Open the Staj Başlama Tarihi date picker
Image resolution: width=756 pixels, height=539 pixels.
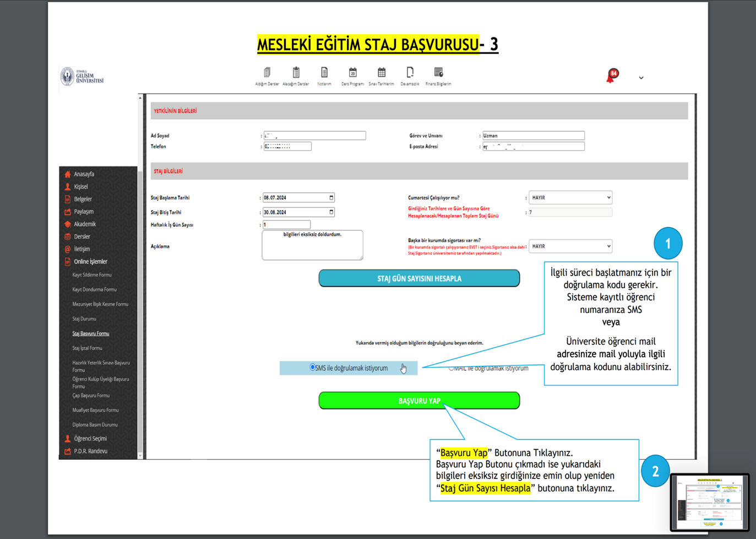coord(331,197)
